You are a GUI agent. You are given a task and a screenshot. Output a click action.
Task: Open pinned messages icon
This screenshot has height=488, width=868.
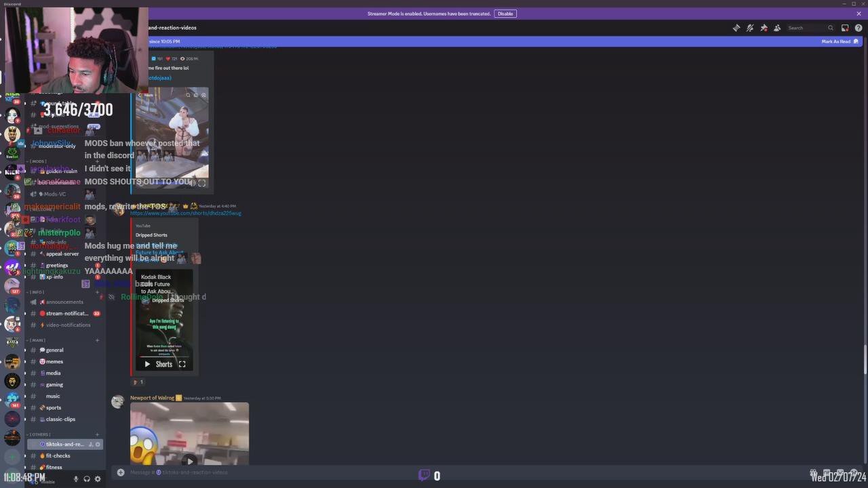pyautogui.click(x=764, y=28)
